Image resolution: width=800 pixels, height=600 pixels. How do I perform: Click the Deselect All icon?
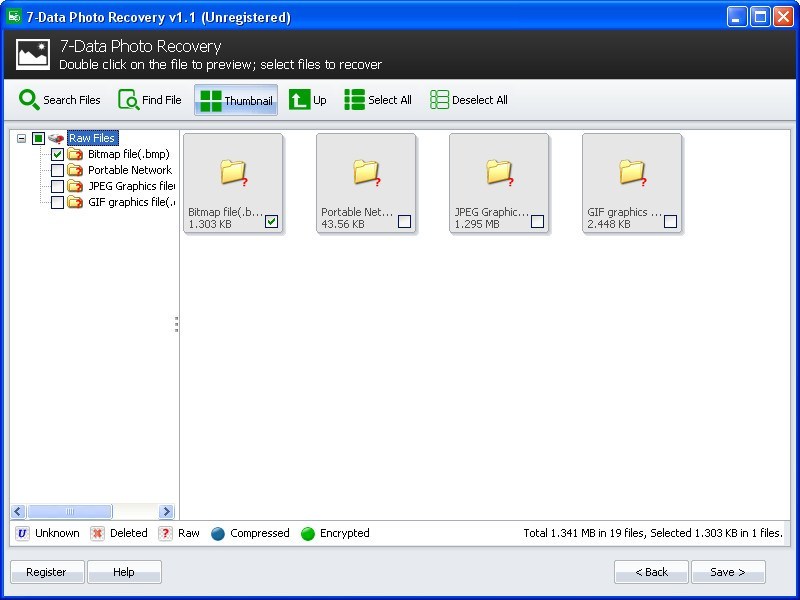[438, 100]
